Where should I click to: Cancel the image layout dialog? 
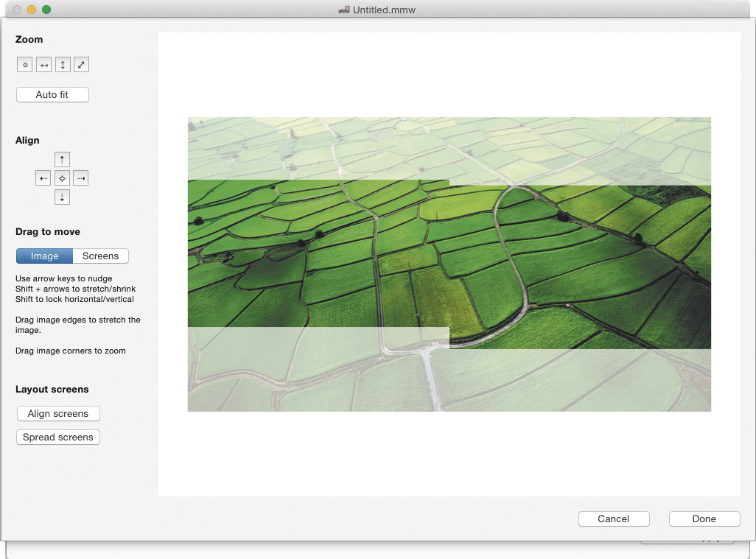[614, 519]
